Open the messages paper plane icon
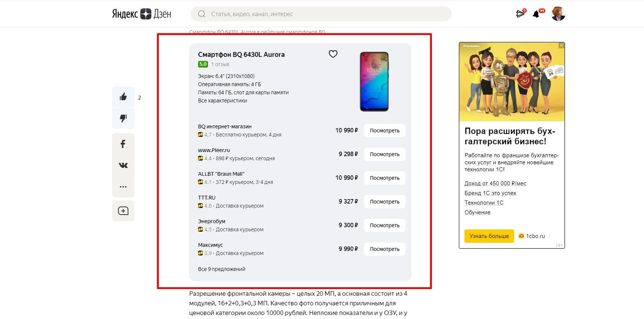644x319 pixels. pyautogui.click(x=520, y=14)
